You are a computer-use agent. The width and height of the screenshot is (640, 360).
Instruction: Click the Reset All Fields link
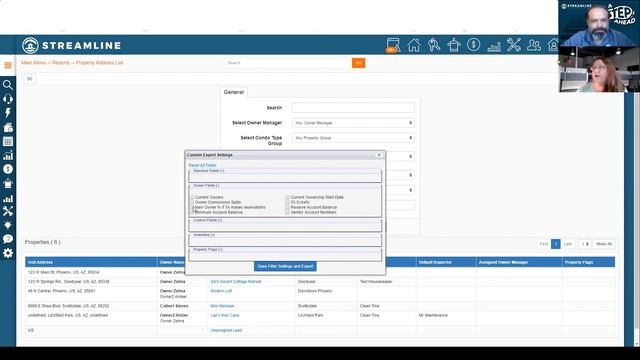point(202,165)
